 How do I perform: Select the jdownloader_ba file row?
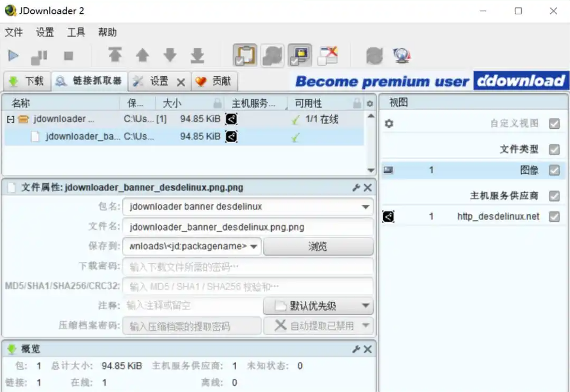(x=184, y=137)
